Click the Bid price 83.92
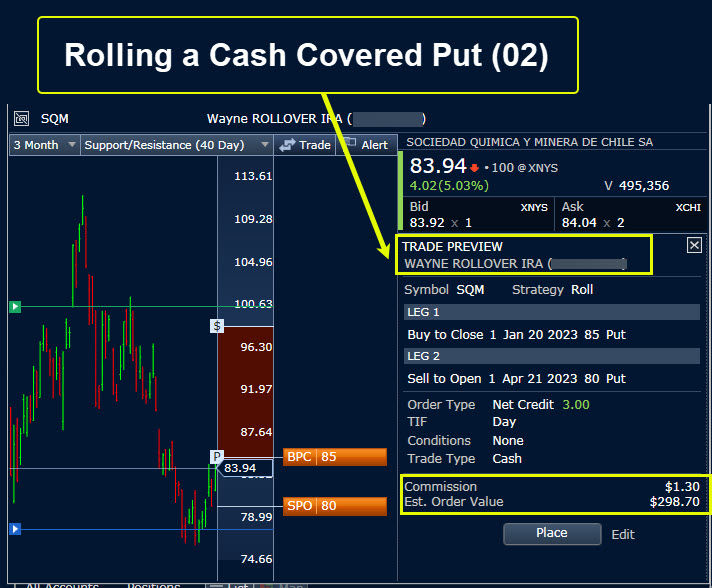 [428, 223]
